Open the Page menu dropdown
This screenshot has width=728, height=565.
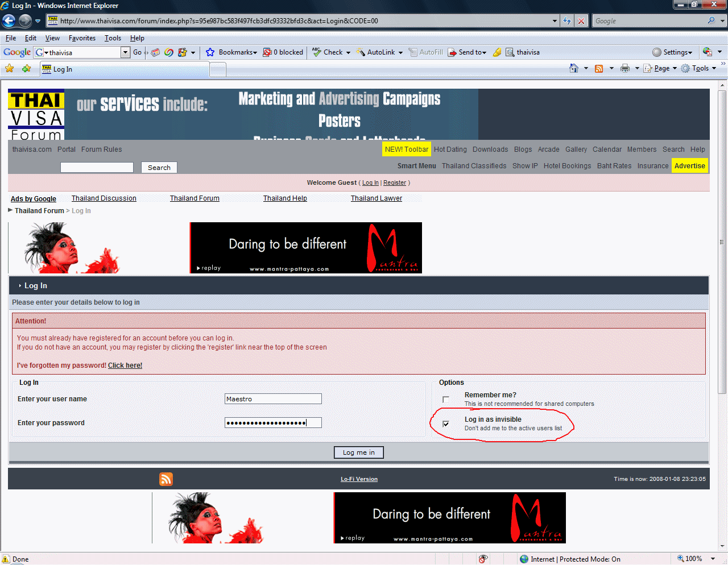pos(660,68)
